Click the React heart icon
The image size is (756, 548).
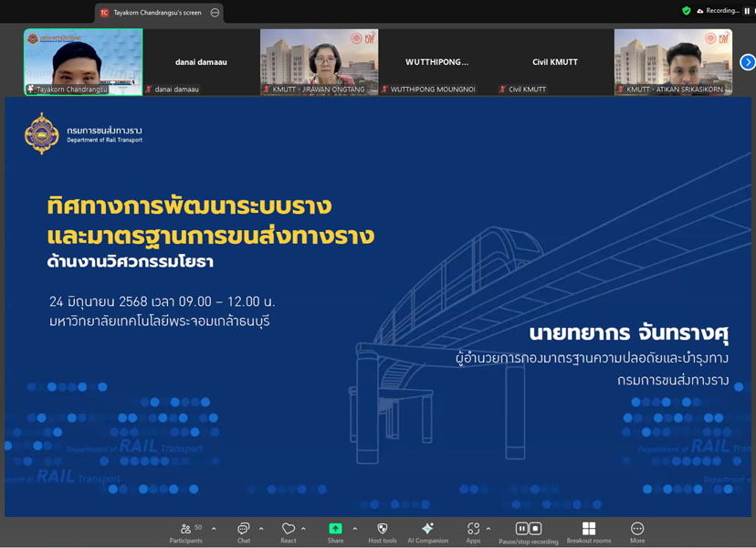pos(289,530)
